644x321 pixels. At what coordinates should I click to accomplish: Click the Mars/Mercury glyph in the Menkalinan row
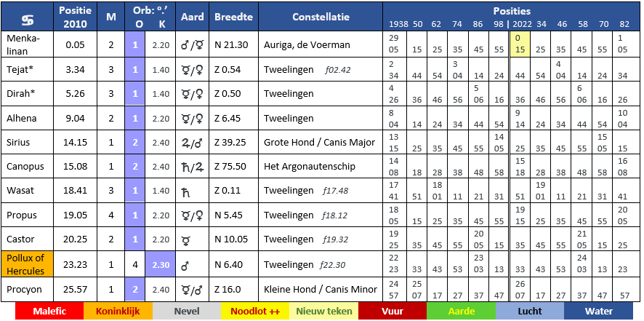pyautogui.click(x=192, y=44)
